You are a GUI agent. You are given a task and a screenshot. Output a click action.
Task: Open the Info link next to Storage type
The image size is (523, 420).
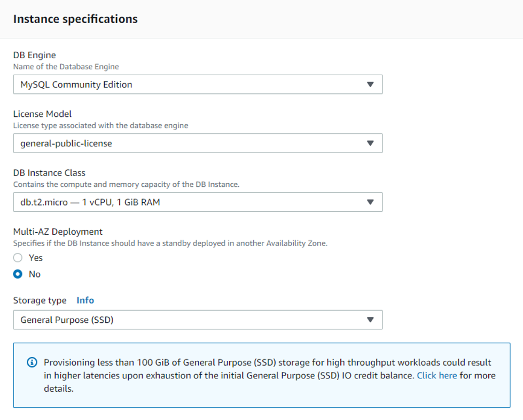coord(85,300)
